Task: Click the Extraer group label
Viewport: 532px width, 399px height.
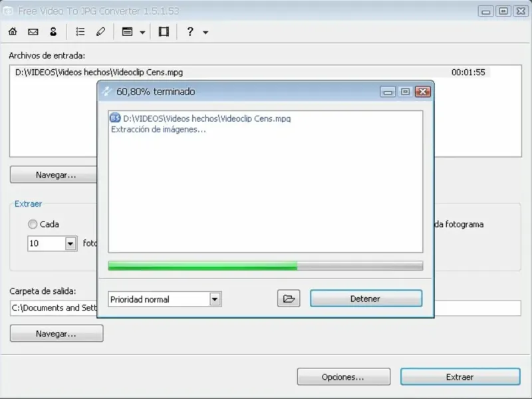Action: tap(28, 203)
